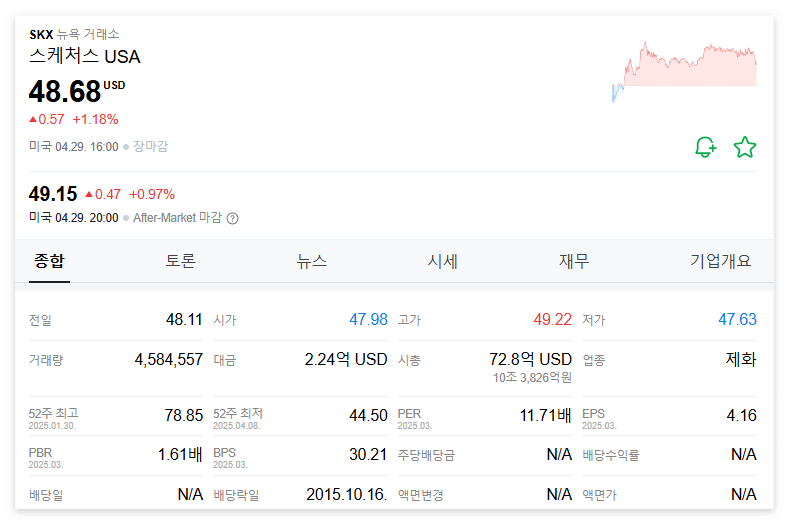This screenshot has width=789, height=524.
Task: Click the won market cap 10조 3,826억원
Action: point(532,378)
